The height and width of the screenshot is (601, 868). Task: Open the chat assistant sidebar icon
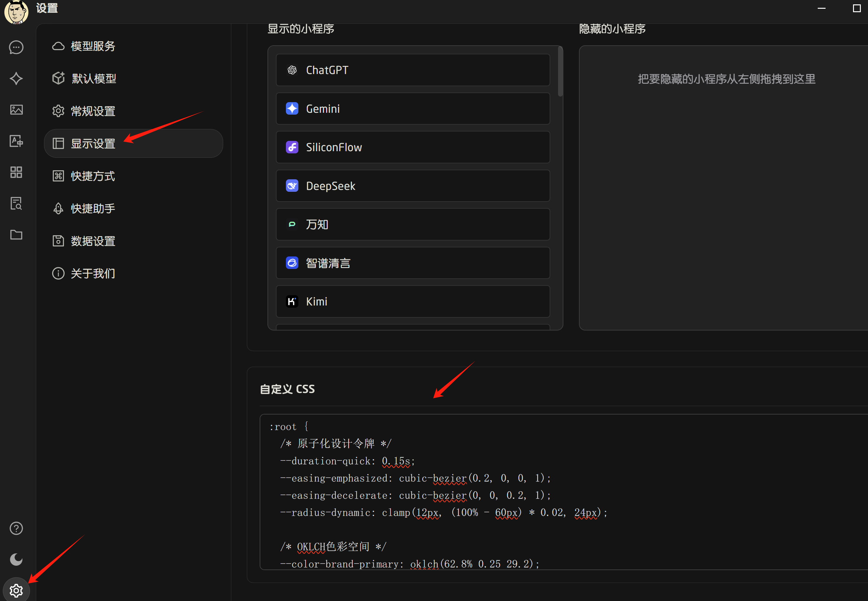16,47
